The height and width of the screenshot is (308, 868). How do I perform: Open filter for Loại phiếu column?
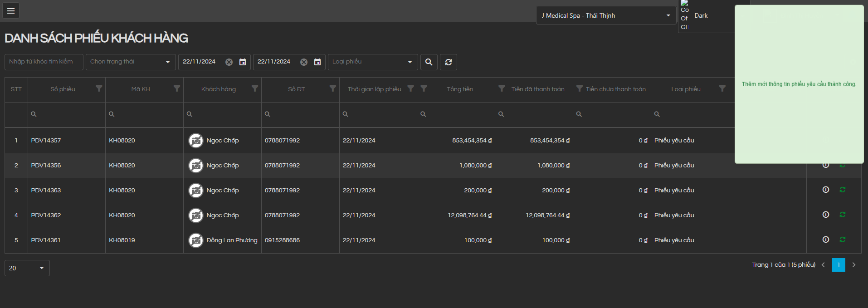[x=722, y=89]
